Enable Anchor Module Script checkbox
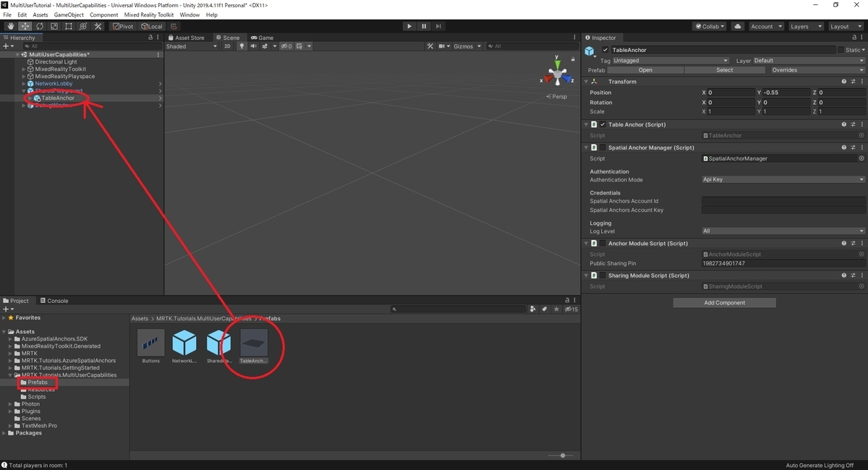Screen dimensions: 868x470 [x=603, y=244]
